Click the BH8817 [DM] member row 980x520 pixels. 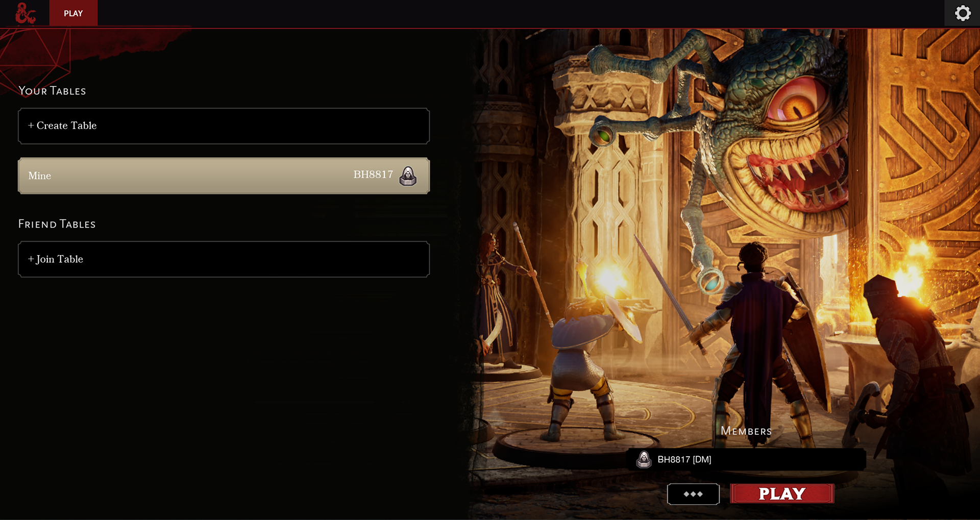pos(746,459)
